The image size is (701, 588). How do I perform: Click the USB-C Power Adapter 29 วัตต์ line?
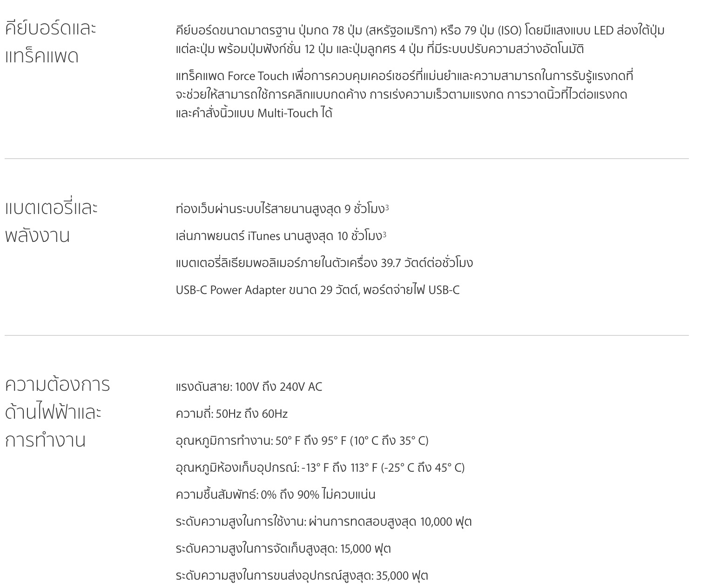point(317,290)
